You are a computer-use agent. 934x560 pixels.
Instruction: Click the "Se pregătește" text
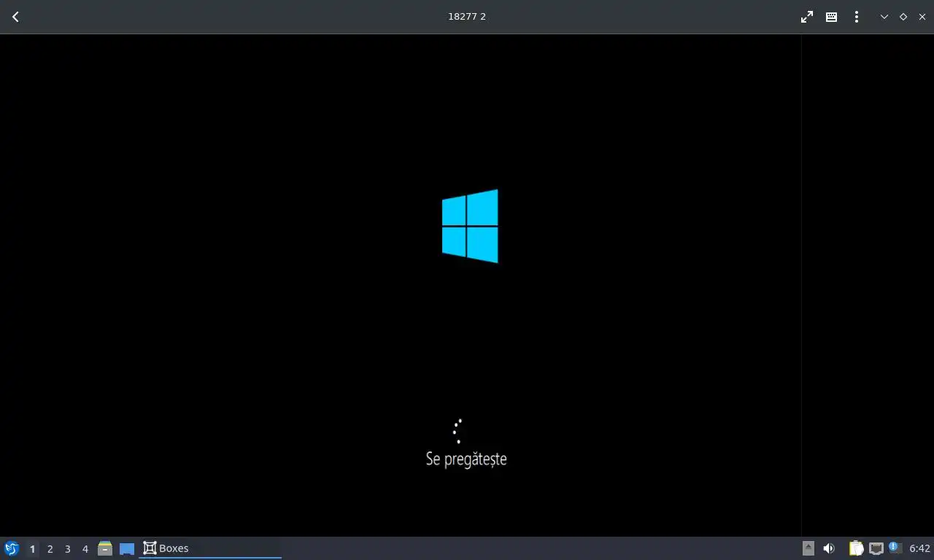coord(466,459)
